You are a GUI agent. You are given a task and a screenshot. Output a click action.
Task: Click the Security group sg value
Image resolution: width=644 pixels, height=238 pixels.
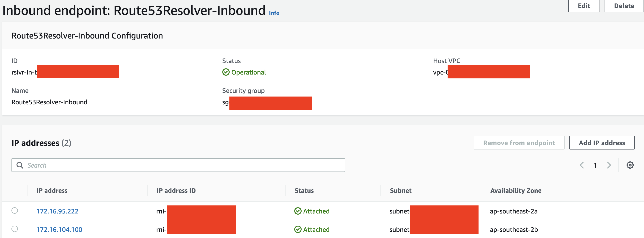(226, 102)
